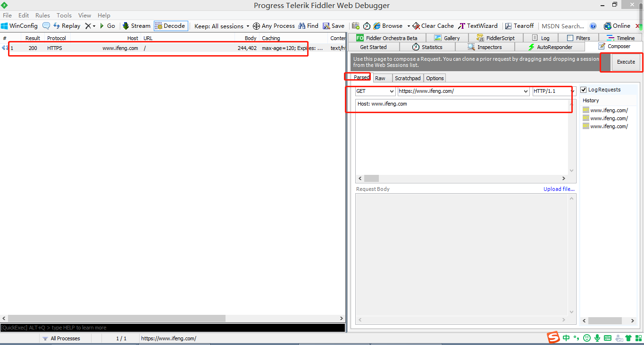This screenshot has height=345, width=644.
Task: Select session 1 www.ifeng.com row
Action: click(x=173, y=48)
